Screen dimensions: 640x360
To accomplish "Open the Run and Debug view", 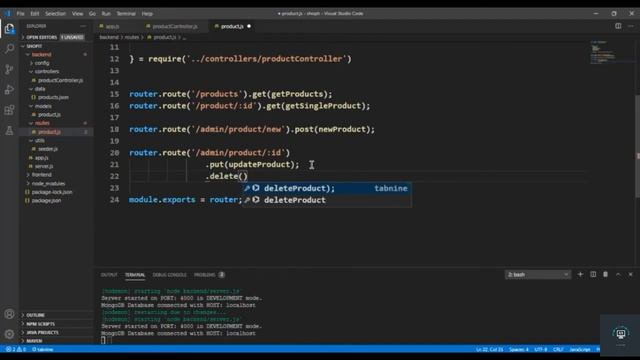I will pyautogui.click(x=9, y=89).
